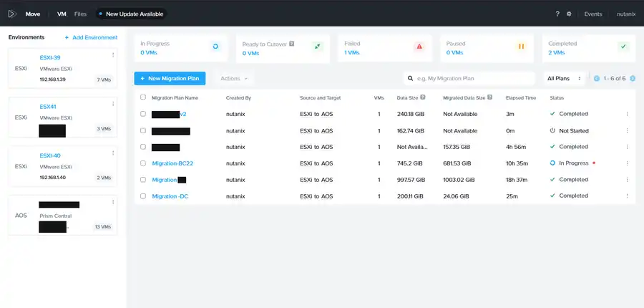Screen dimensions: 644x308
Task: Check the 240.18 GiB plan checkbox
Action: point(143,114)
